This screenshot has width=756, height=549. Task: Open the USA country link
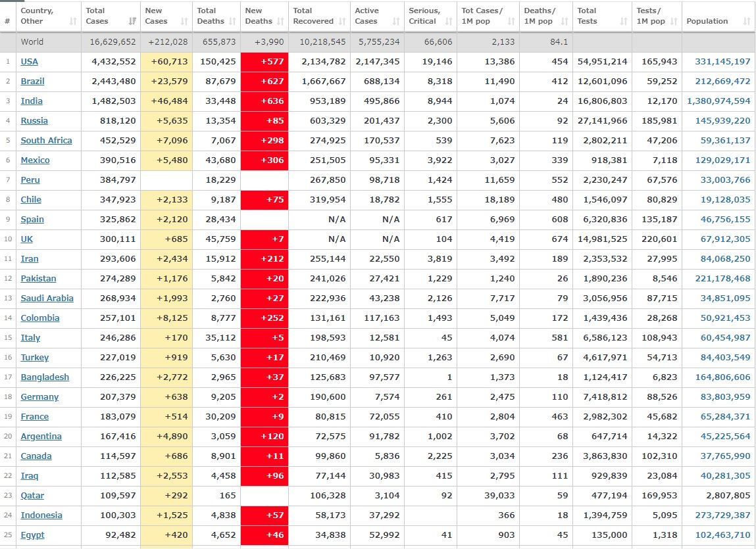[29, 61]
